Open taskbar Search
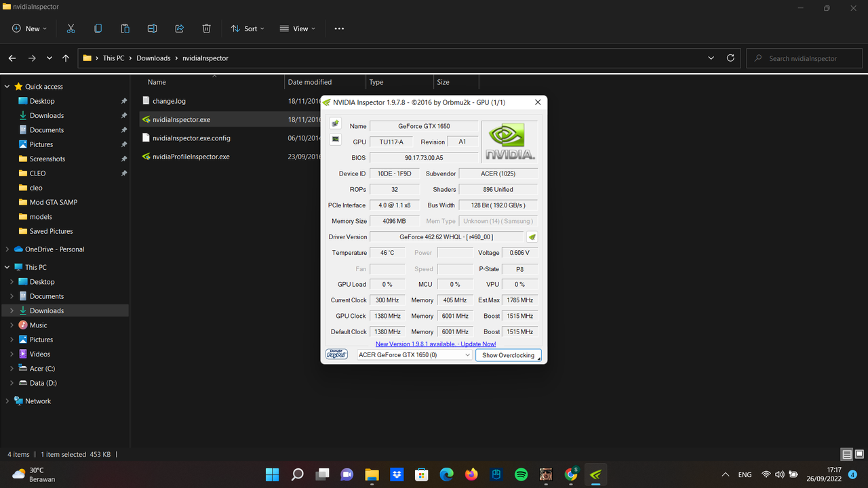The height and width of the screenshot is (488, 868). (x=298, y=474)
